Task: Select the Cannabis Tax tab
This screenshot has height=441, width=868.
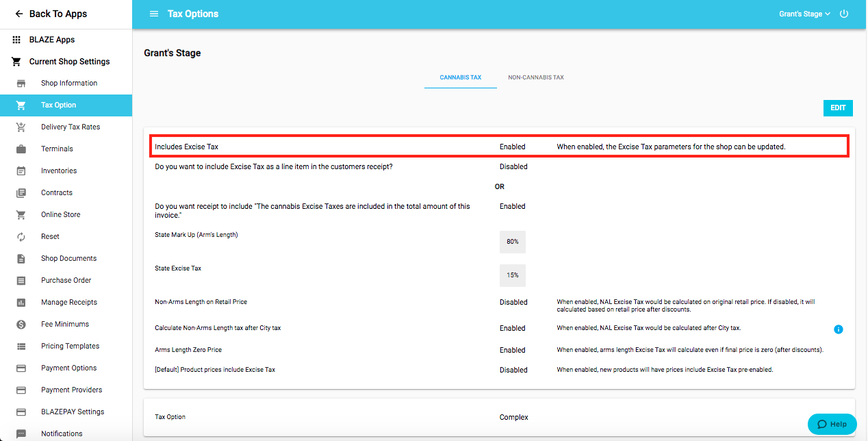Action: [x=460, y=77]
